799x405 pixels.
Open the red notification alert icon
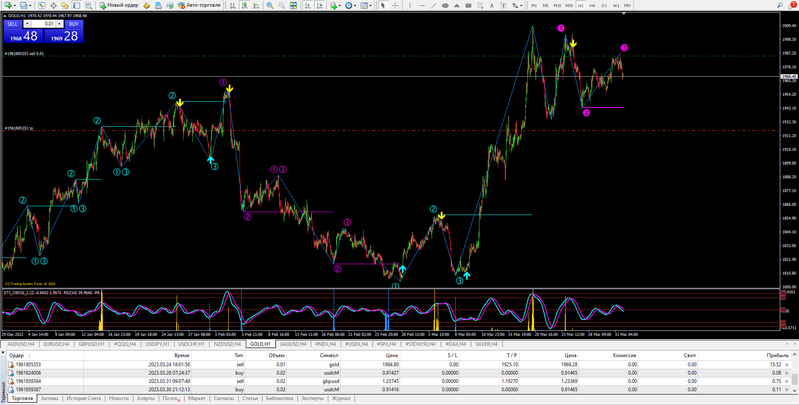(793, 5)
